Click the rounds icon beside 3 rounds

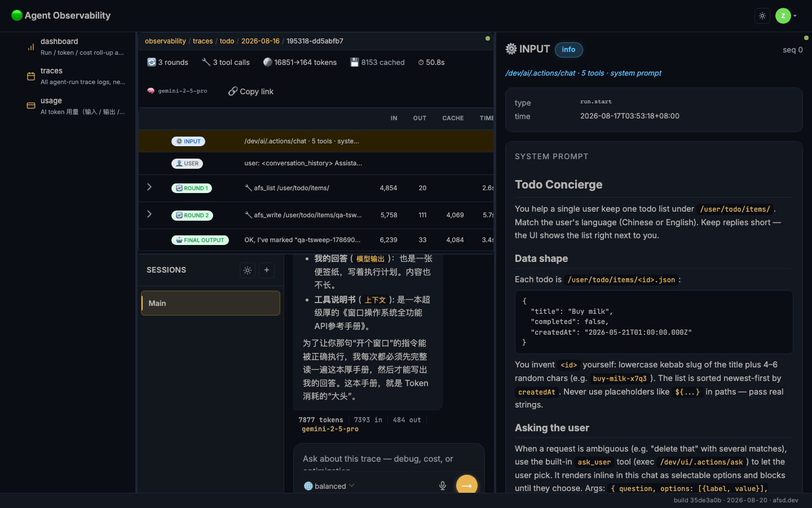tap(152, 62)
